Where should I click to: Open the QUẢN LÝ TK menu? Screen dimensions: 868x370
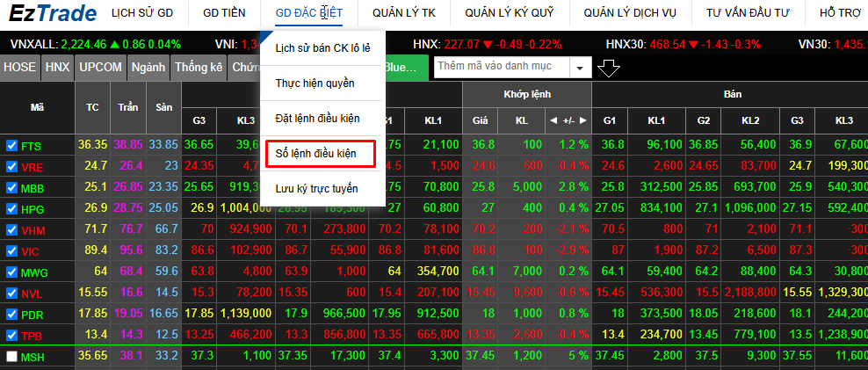click(404, 13)
